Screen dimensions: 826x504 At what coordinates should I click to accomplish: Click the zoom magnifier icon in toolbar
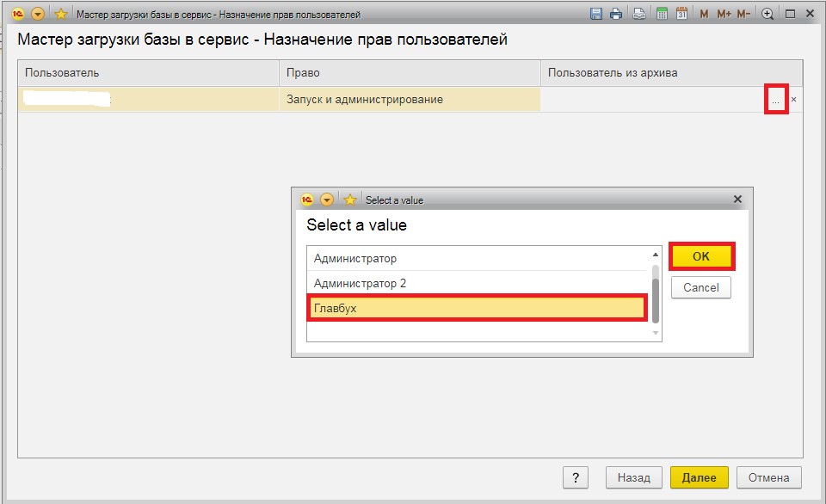767,15
